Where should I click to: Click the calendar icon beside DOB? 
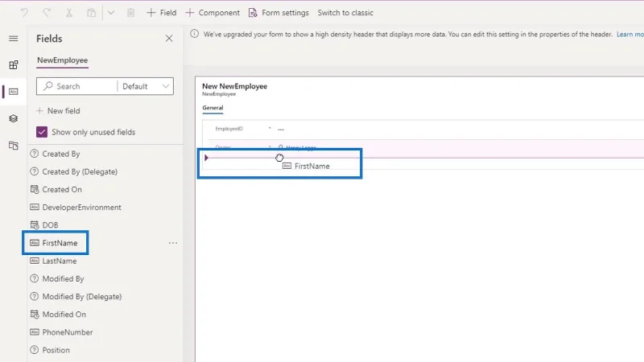point(35,225)
